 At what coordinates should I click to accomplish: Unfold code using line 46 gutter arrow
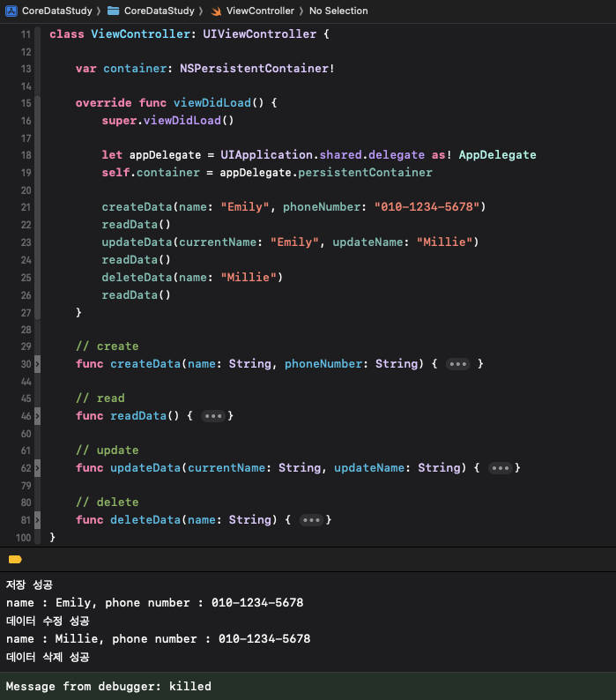coord(38,416)
